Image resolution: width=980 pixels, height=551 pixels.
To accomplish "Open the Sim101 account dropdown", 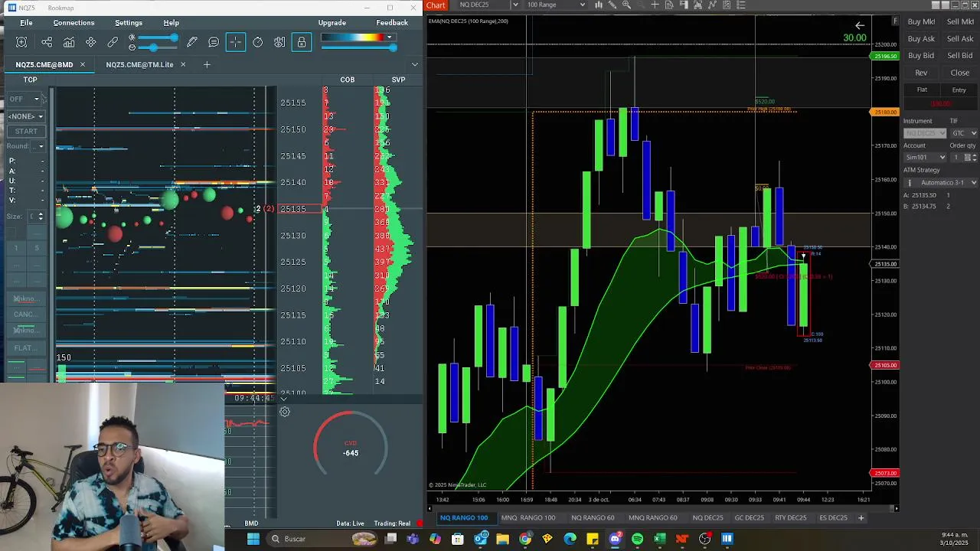I will pyautogui.click(x=926, y=158).
